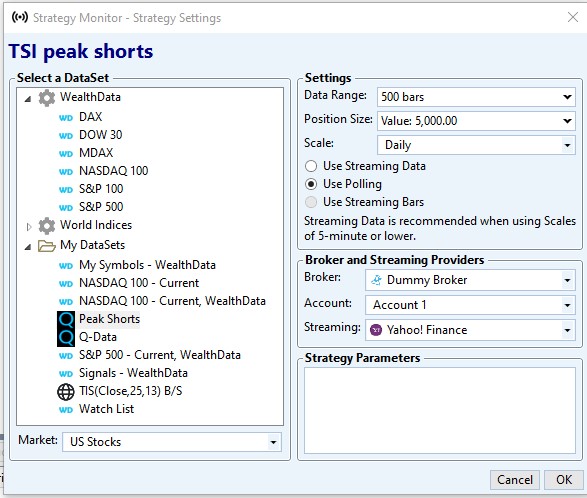Click the WD icon beside DOW 30
The width and height of the screenshot is (587, 498).
click(66, 136)
